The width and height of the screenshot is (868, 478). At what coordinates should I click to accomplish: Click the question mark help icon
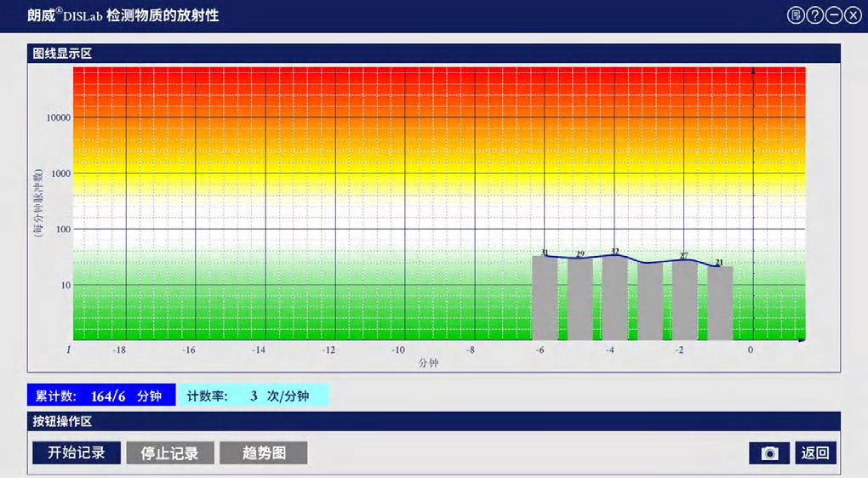(815, 15)
